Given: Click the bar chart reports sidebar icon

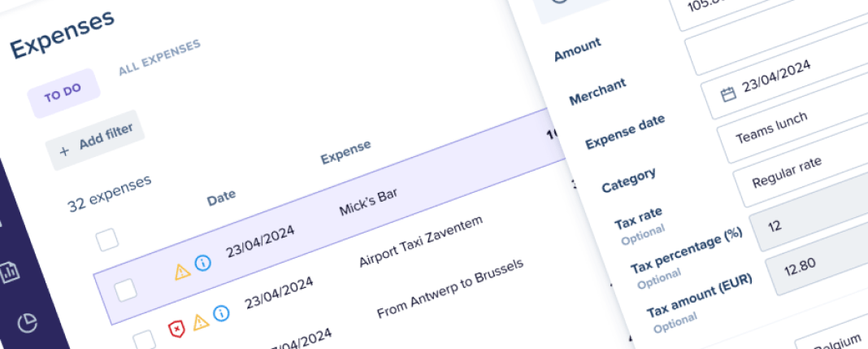Looking at the screenshot, I should (10, 273).
